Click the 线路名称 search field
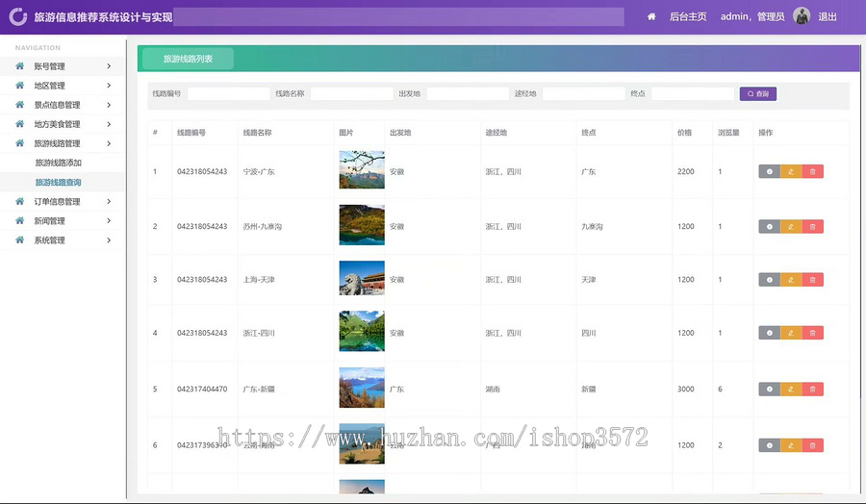 pos(352,94)
